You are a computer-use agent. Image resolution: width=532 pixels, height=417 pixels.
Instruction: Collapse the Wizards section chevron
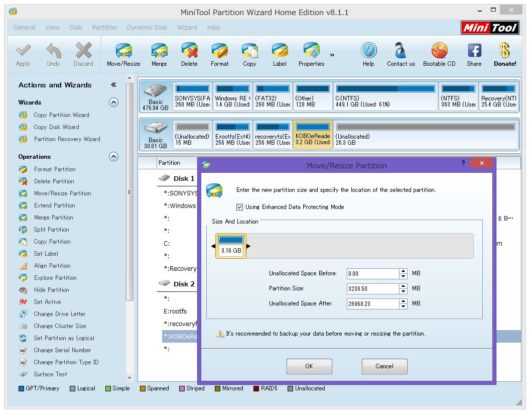[113, 102]
